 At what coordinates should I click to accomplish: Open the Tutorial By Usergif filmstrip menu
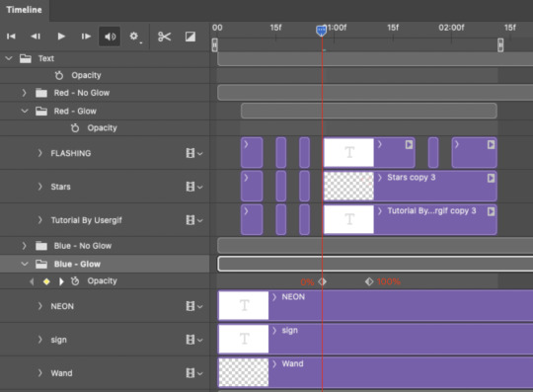pos(194,220)
